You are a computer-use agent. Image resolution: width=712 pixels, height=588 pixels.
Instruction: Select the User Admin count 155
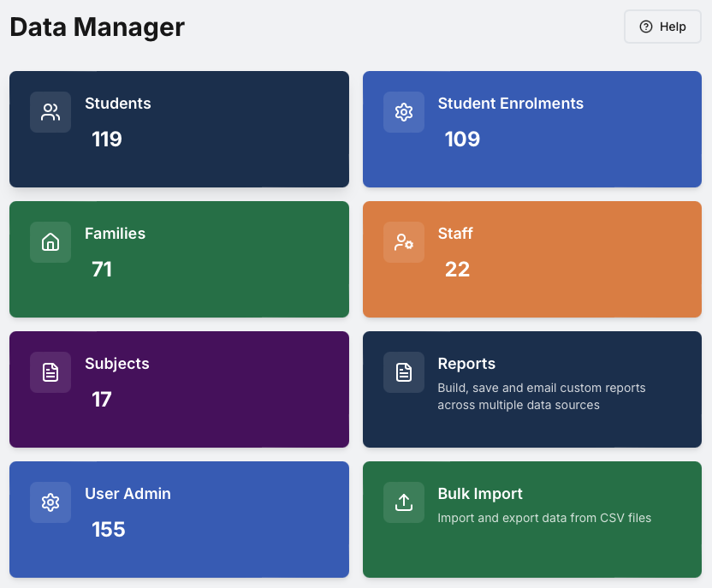tap(109, 530)
